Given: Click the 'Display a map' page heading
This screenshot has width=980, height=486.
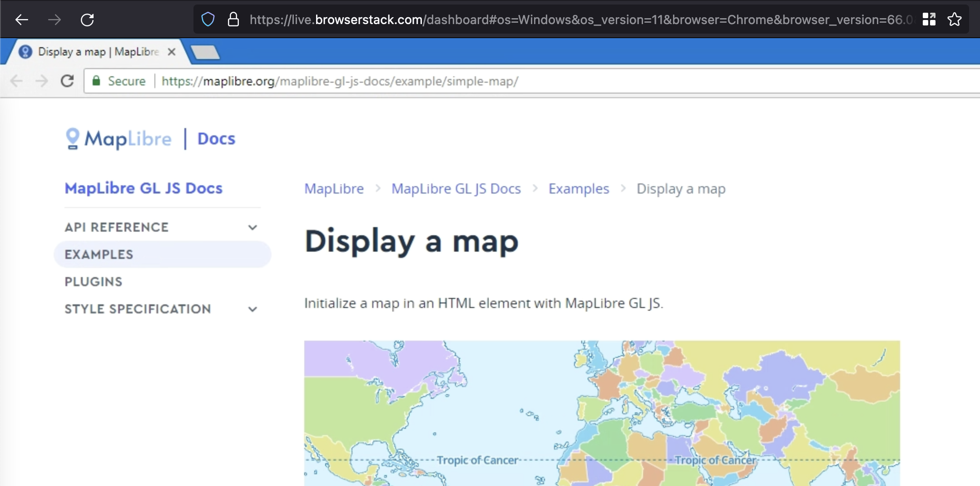Looking at the screenshot, I should pyautogui.click(x=411, y=241).
